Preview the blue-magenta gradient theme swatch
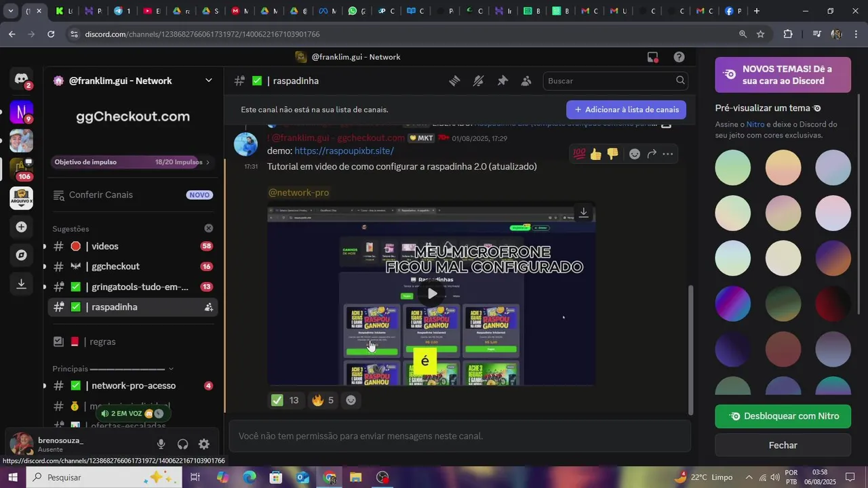 732,304
